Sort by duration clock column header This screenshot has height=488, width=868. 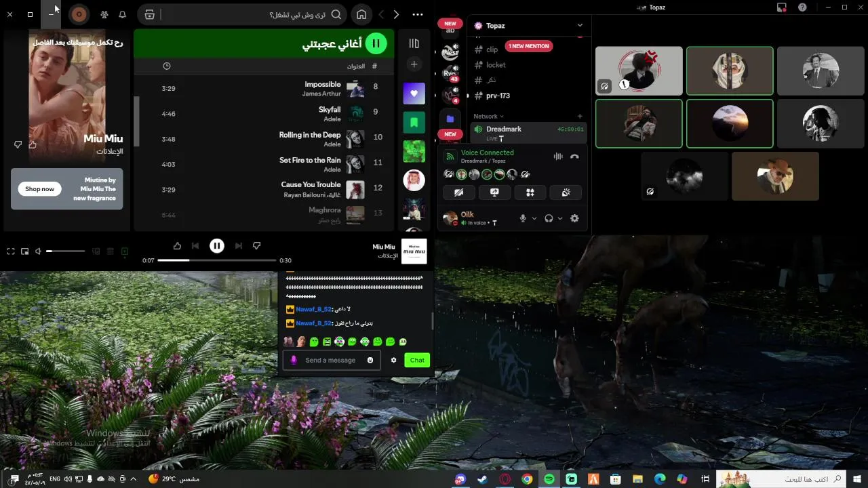[167, 66]
